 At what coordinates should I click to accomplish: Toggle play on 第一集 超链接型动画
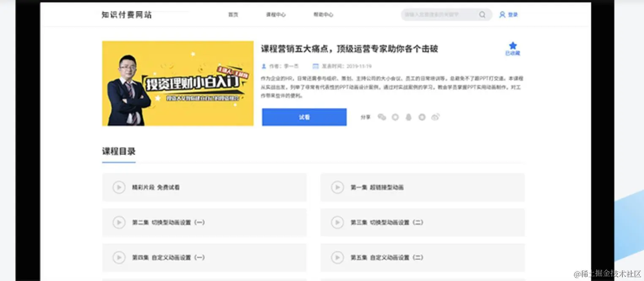[338, 187]
